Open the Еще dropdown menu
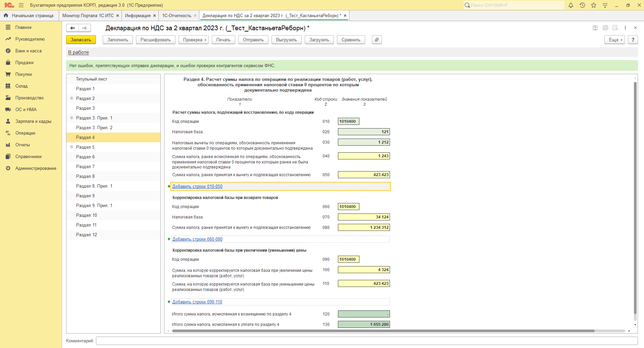The width and height of the screenshot is (644, 348). pos(615,40)
